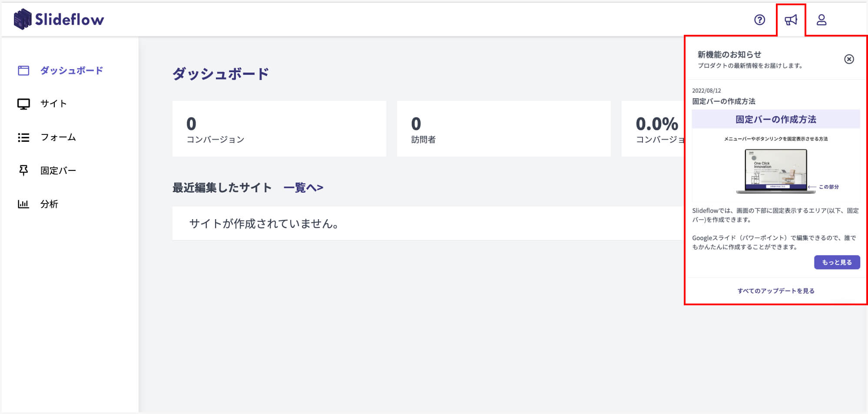Select the pin icon for 固定バー
The height and width of the screenshot is (414, 868).
point(23,170)
